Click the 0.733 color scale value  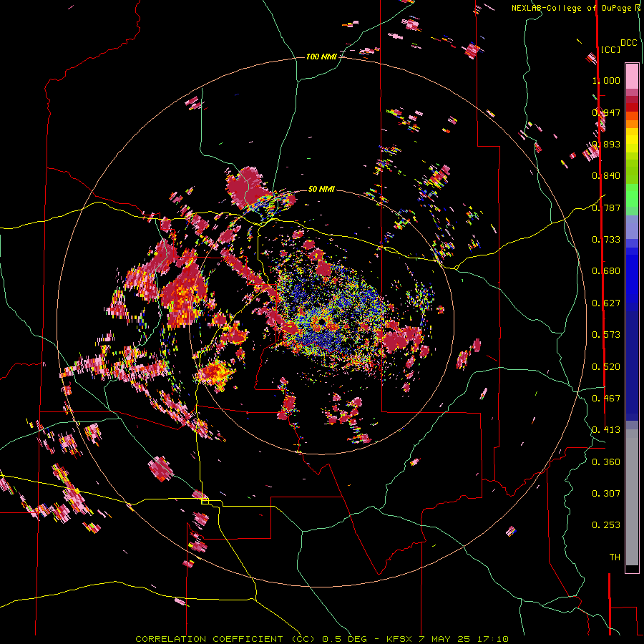(x=606, y=240)
